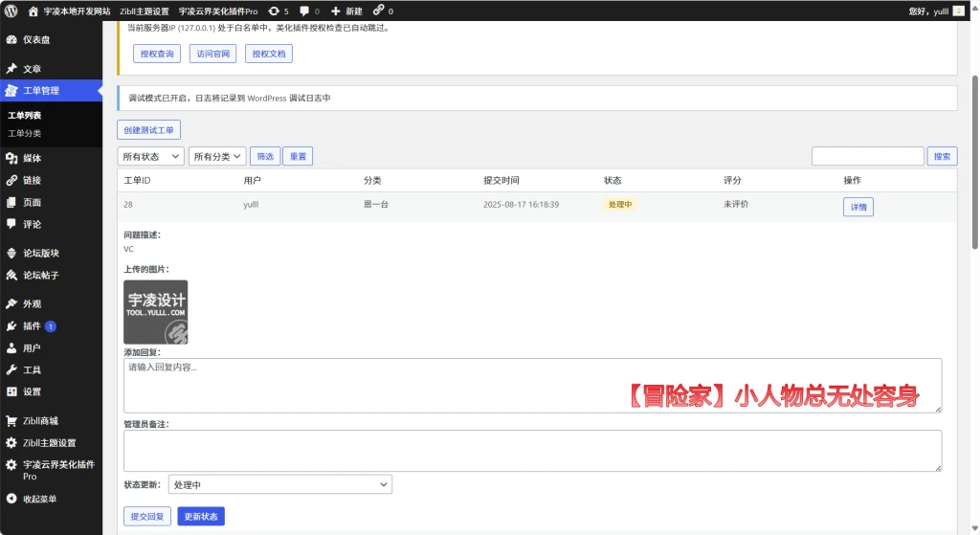Open 宇凌云界美化插件Pro in admin bar
Image resolution: width=980 pixels, height=535 pixels.
coord(218,11)
